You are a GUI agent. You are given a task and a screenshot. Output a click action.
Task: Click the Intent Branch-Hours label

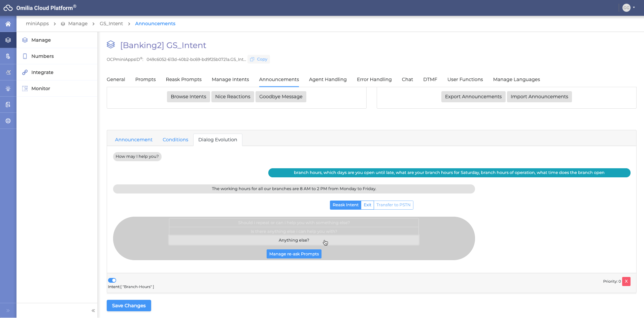[131, 287]
